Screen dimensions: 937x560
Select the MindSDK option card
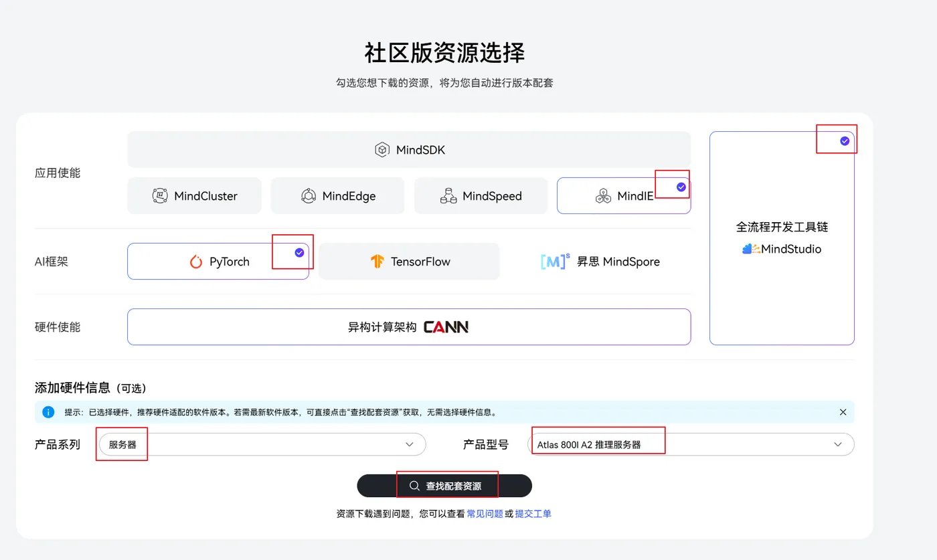point(409,150)
